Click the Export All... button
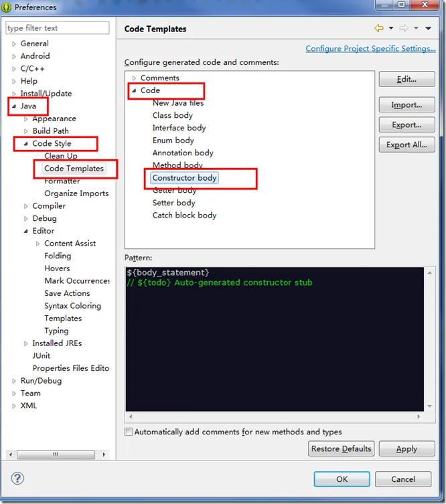 tap(406, 145)
